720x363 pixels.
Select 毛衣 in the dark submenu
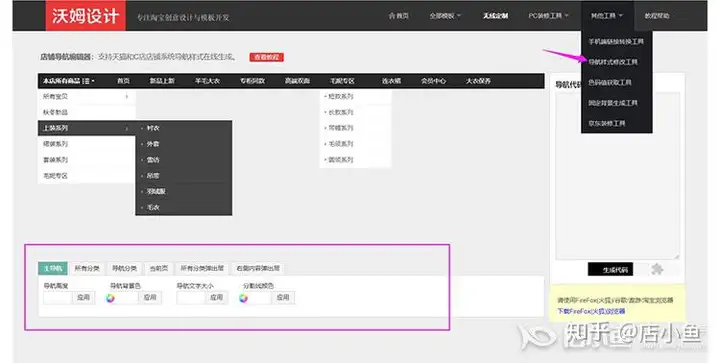[x=152, y=207]
